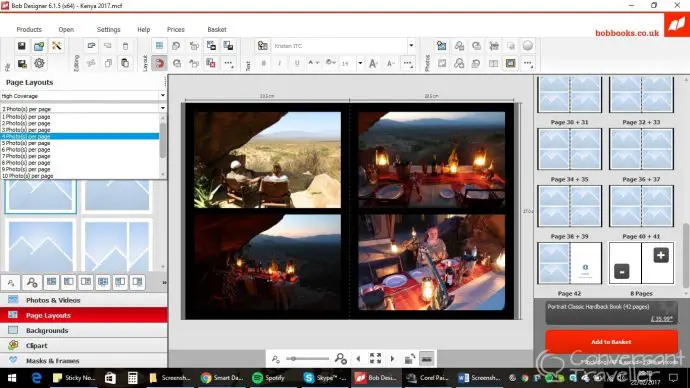Click the minus icon to remove pages
This screenshot has width=690, height=388.
(x=621, y=271)
